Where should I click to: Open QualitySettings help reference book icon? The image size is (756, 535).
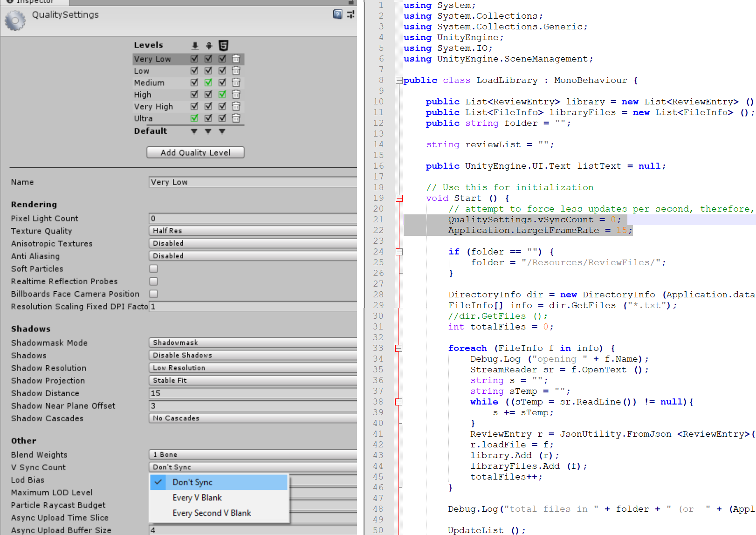pyautogui.click(x=337, y=14)
